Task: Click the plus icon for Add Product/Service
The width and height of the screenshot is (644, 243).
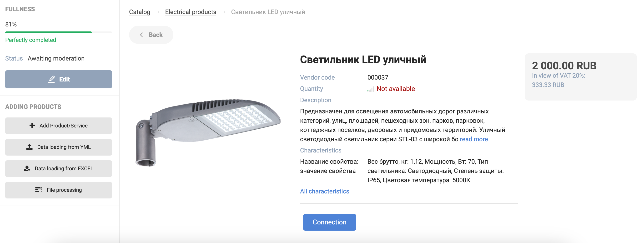Action: (32, 126)
